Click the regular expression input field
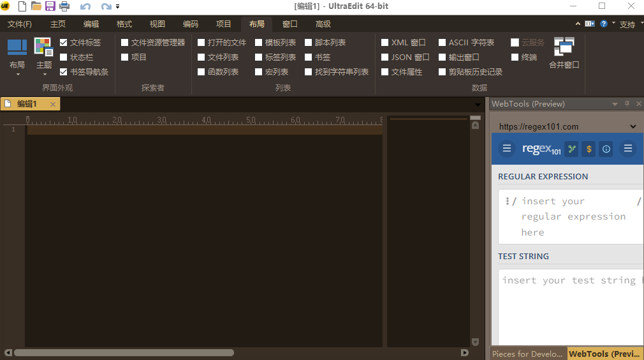The width and height of the screenshot is (644, 360). click(x=571, y=216)
